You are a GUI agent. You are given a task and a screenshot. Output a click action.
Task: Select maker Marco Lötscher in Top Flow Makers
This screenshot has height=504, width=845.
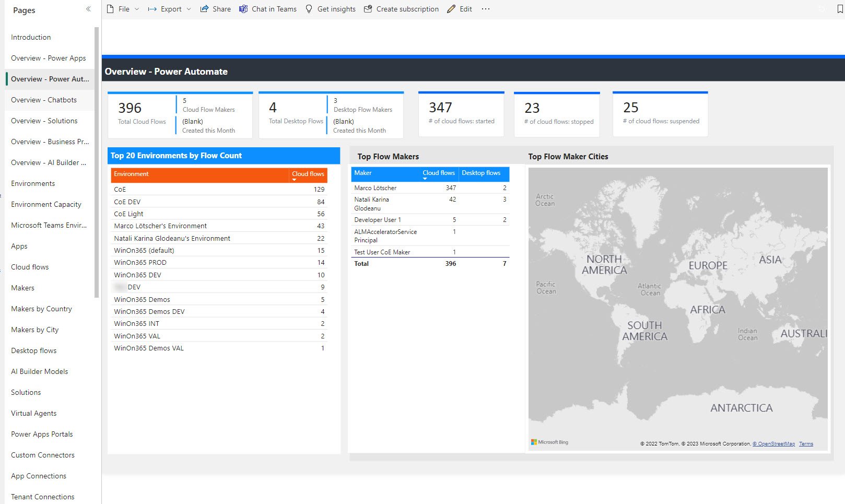(x=430, y=187)
